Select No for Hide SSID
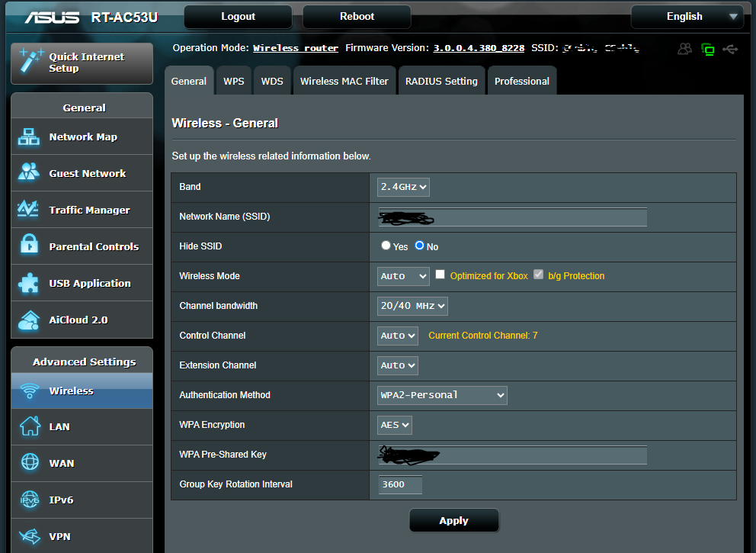The height and width of the screenshot is (553, 756). pyautogui.click(x=419, y=246)
